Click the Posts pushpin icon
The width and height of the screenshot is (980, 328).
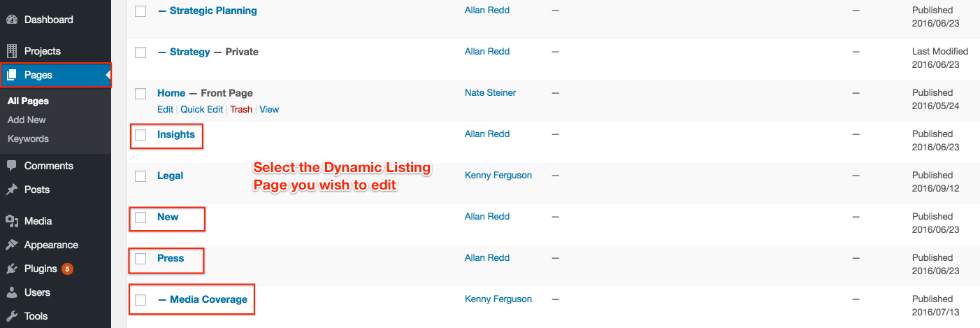point(12,190)
